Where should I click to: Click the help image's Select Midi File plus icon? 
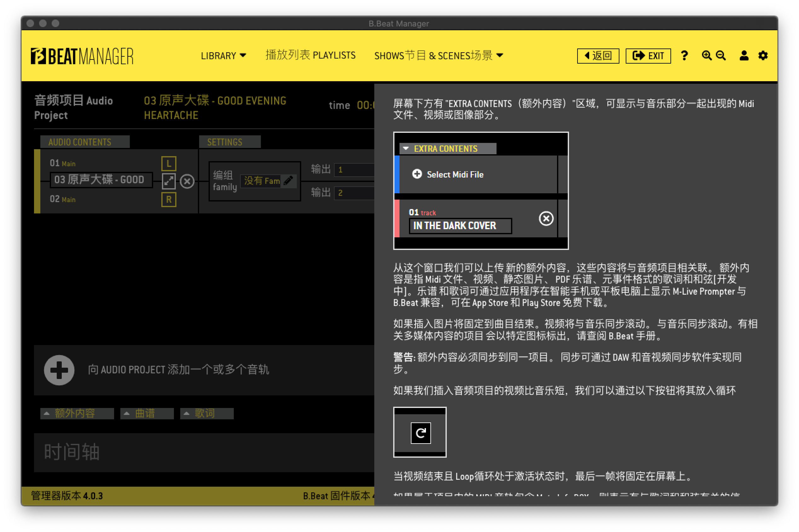coord(417,174)
